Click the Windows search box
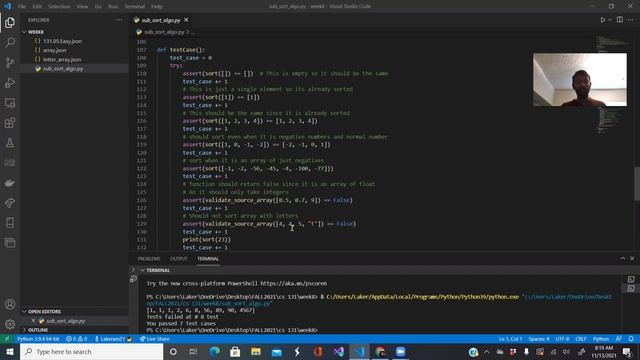640x360 pixels. [91, 351]
